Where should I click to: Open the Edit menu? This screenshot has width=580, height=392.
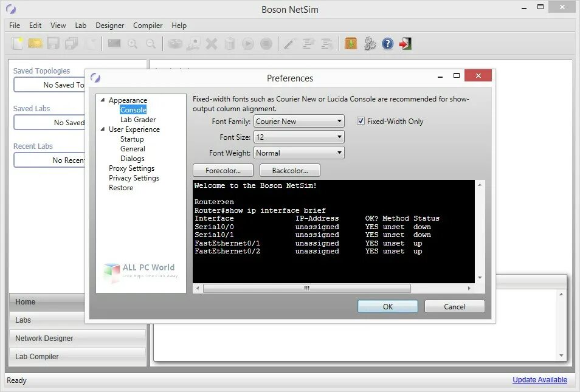coord(35,25)
